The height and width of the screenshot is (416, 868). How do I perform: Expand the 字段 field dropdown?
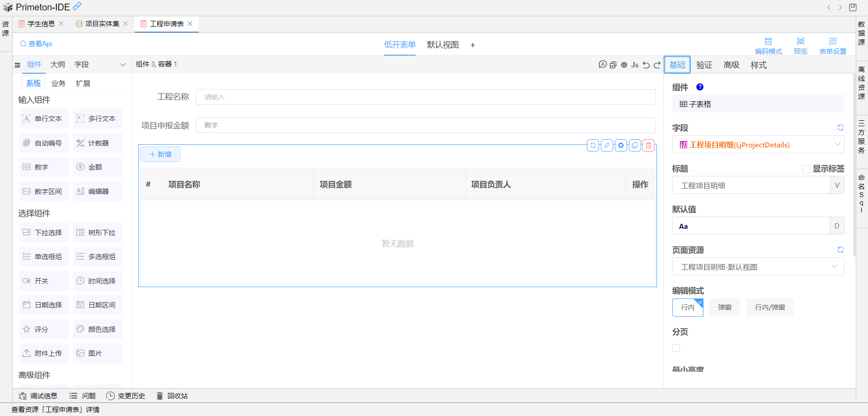pyautogui.click(x=837, y=145)
